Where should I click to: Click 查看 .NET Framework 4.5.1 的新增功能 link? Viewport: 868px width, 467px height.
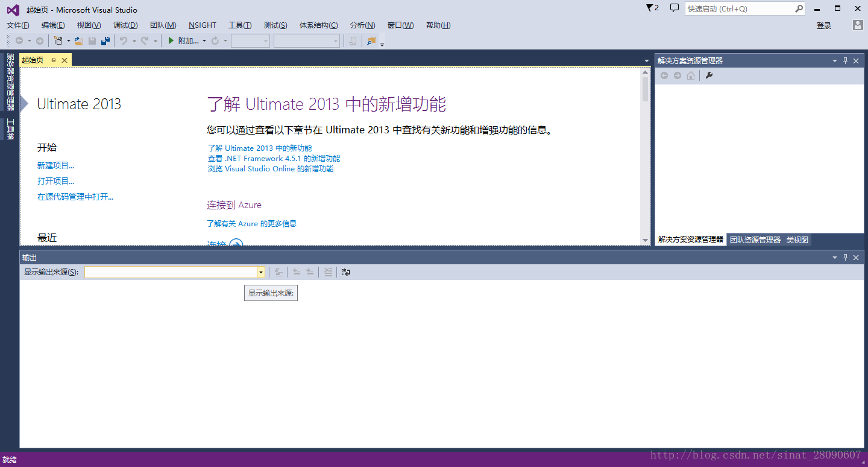point(274,158)
